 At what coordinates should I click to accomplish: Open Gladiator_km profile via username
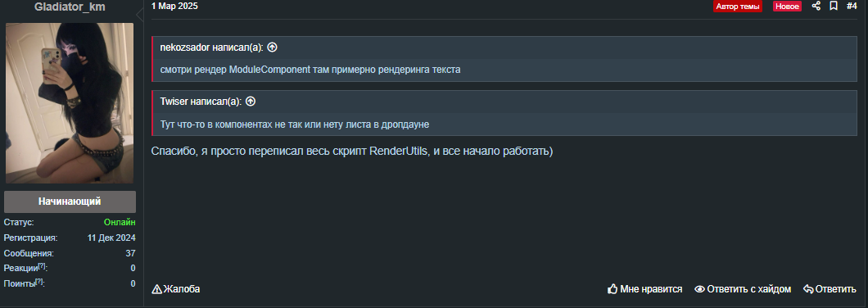point(70,7)
